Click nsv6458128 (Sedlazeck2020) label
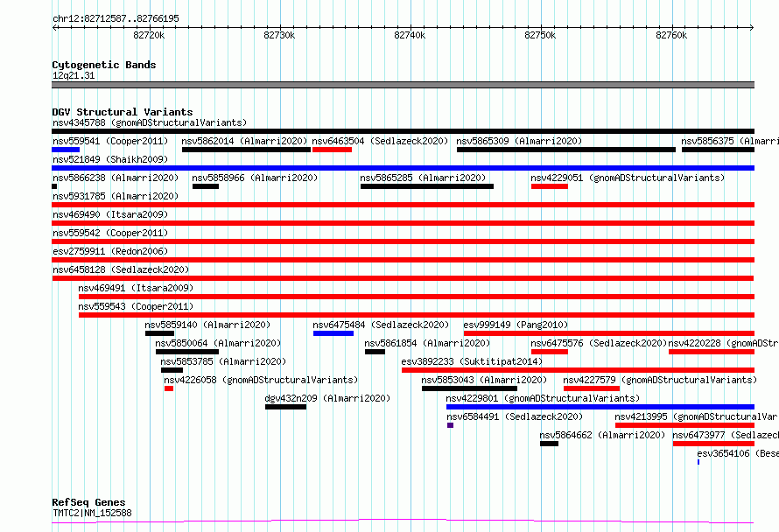The image size is (779, 532). tap(121, 269)
